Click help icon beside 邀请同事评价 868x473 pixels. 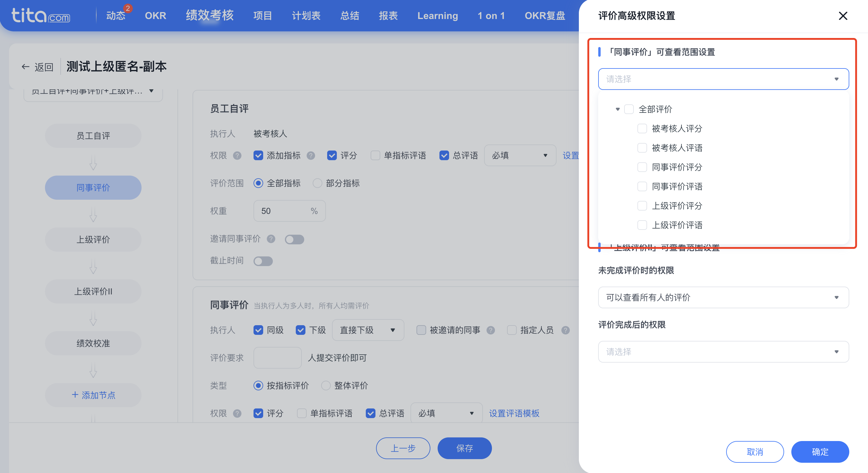271,239
